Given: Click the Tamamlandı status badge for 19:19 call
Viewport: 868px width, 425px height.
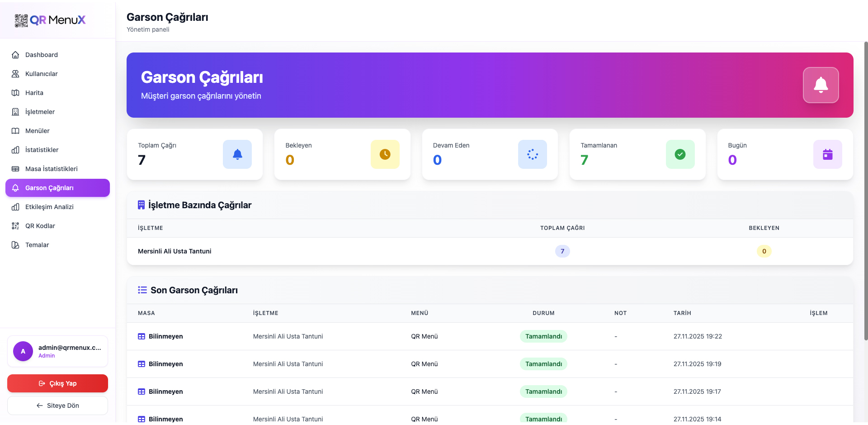Looking at the screenshot, I should tap(543, 364).
